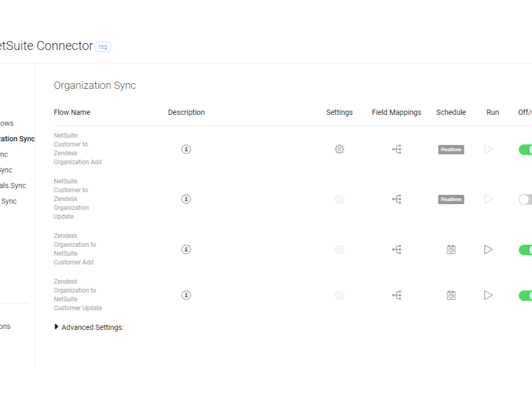Enable the Zendesk Organization Update flow

pyautogui.click(x=525, y=199)
